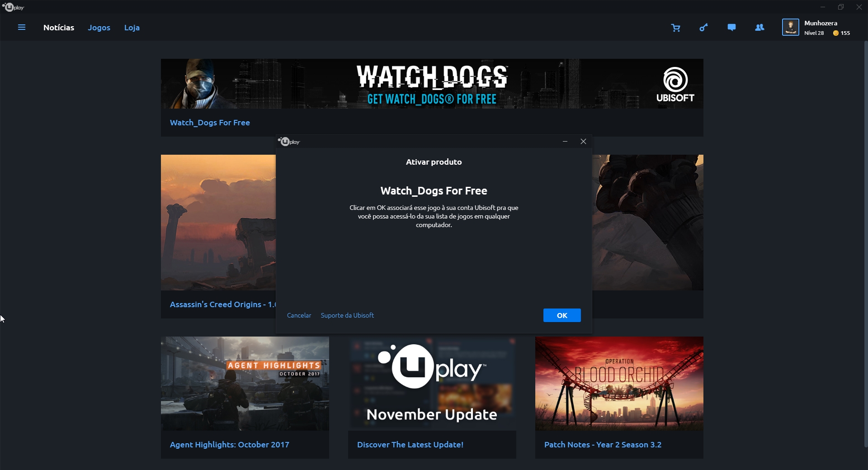Switch to the Jogos tab
The height and width of the screenshot is (470, 868).
(x=99, y=28)
